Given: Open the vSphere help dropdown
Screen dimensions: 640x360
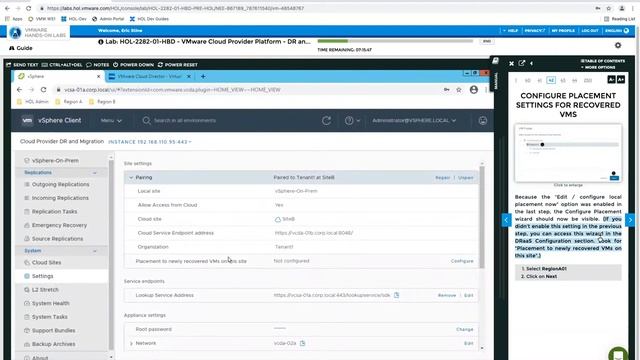Looking at the screenshot, I should pyautogui.click(x=352, y=120).
